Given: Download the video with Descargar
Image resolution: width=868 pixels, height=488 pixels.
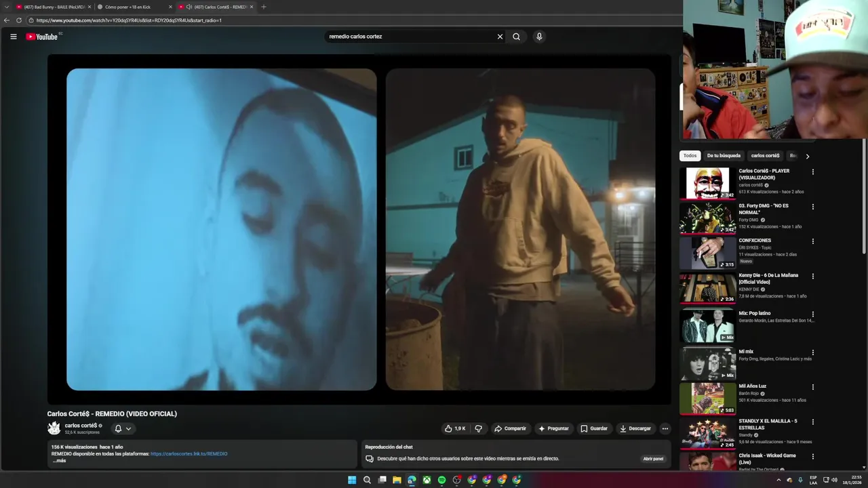Looking at the screenshot, I should 635,428.
